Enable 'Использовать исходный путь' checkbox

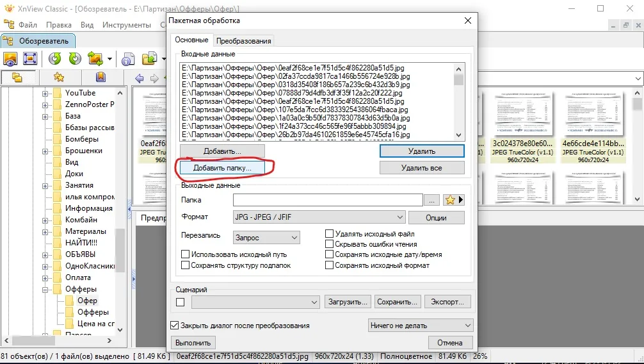185,254
